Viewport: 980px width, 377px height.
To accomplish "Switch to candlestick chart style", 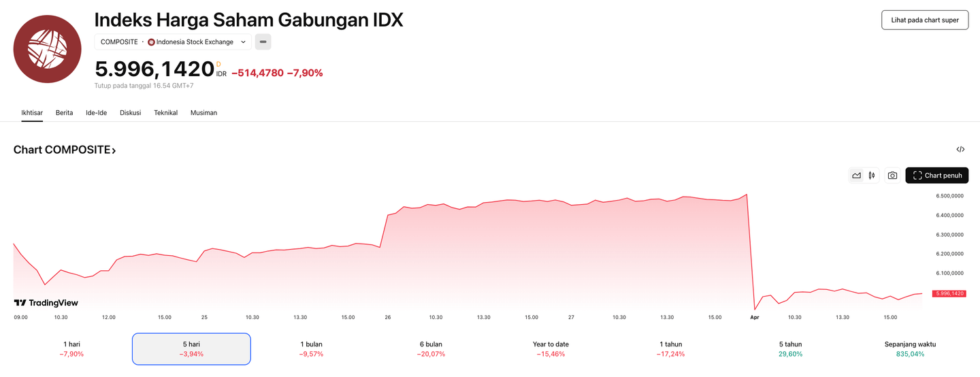I will (x=872, y=176).
